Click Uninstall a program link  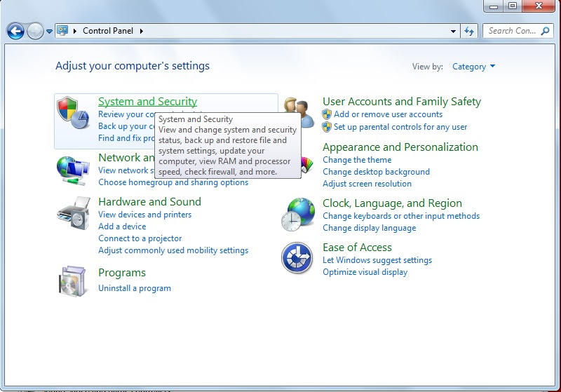click(x=135, y=288)
